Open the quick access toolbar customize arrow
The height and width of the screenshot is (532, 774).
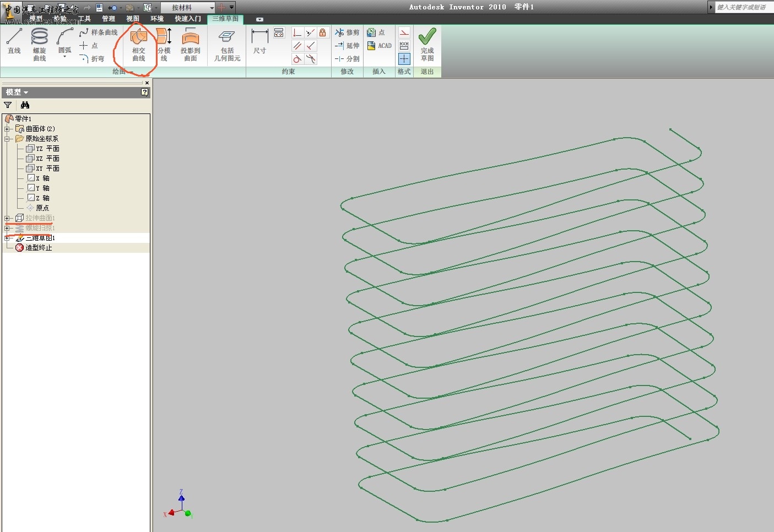point(232,8)
